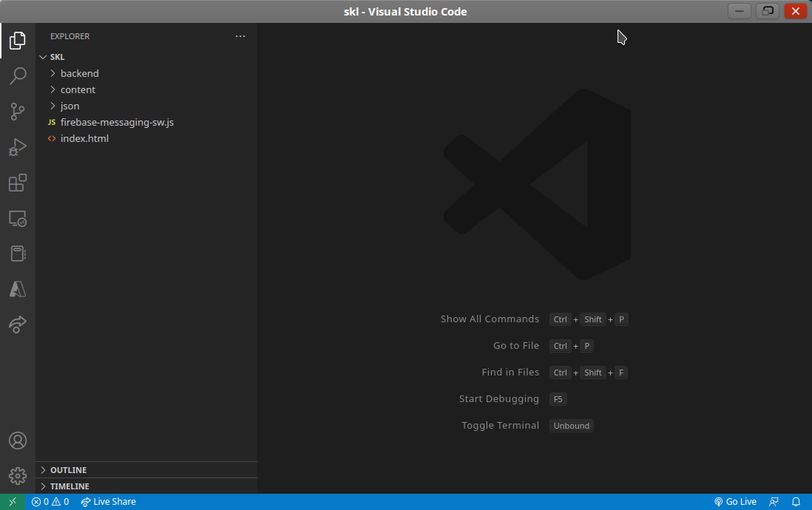This screenshot has width=812, height=510.
Task: Open the Extensions view
Action: point(18,183)
